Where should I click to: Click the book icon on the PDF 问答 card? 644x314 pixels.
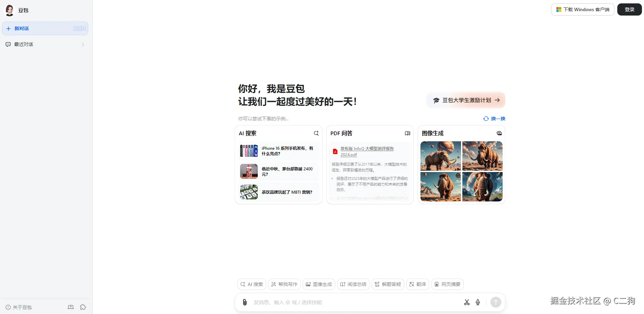407,133
